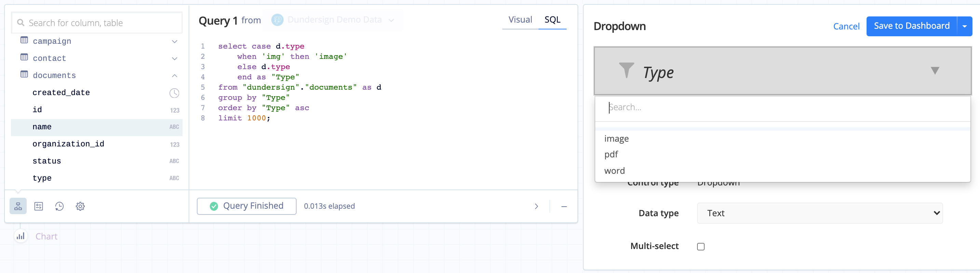
Task: Click the dropdown Search... field
Action: coord(782,108)
